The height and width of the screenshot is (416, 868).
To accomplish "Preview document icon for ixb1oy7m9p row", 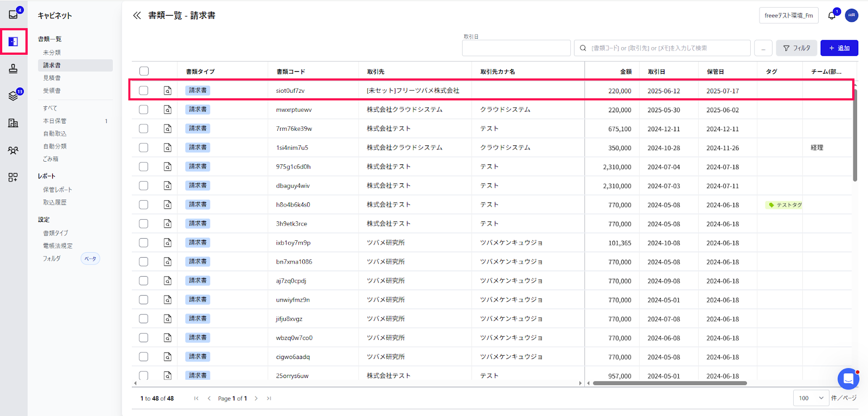I will 168,242.
